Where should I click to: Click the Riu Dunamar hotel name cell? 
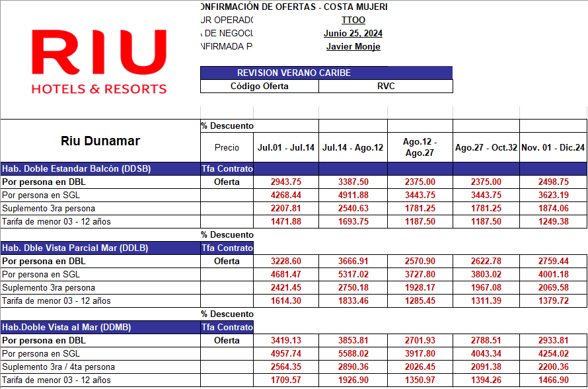(x=100, y=141)
